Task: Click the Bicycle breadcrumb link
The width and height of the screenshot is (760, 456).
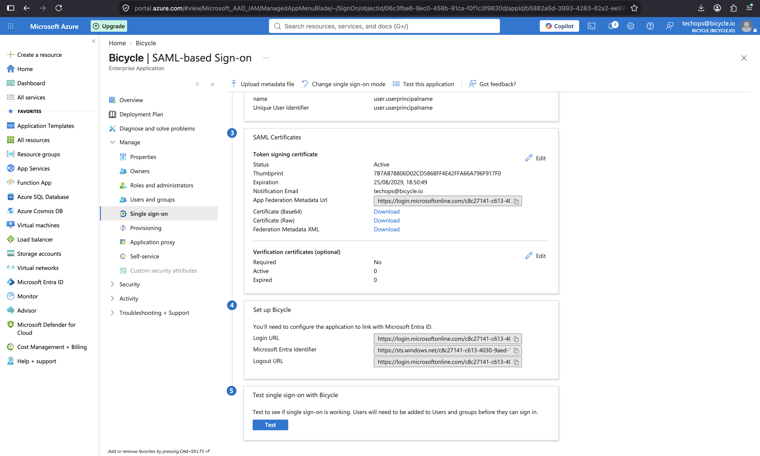Action: [x=145, y=43]
